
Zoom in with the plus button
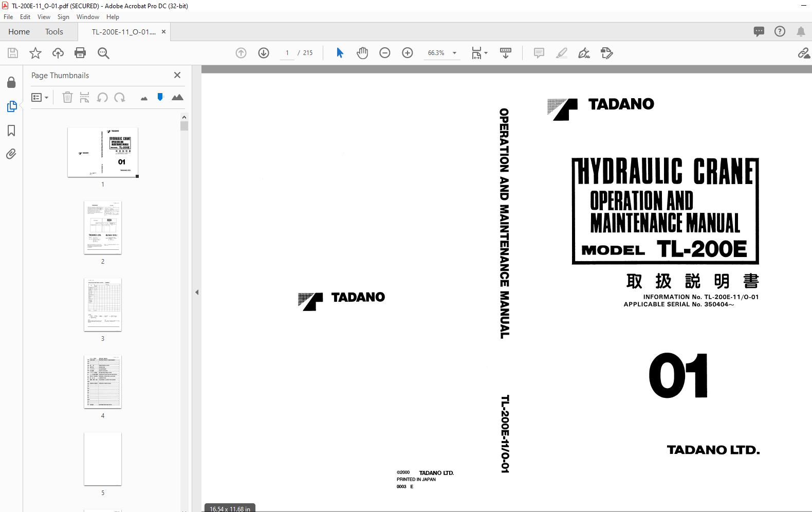tap(408, 53)
